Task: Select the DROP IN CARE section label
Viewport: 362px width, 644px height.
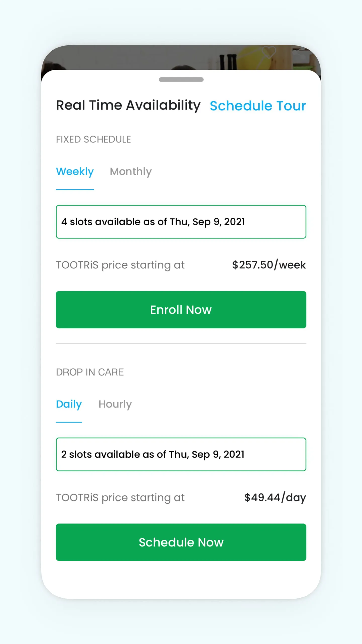Action: (x=90, y=372)
